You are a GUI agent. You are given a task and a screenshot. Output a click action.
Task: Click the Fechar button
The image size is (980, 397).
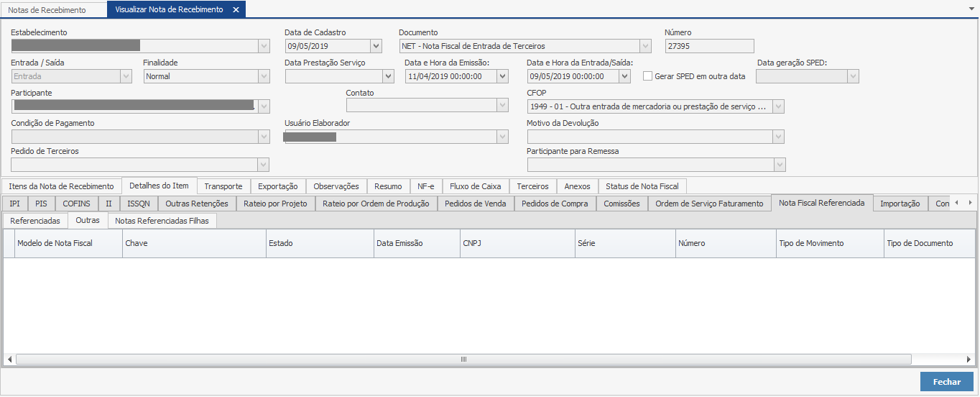[x=946, y=382]
